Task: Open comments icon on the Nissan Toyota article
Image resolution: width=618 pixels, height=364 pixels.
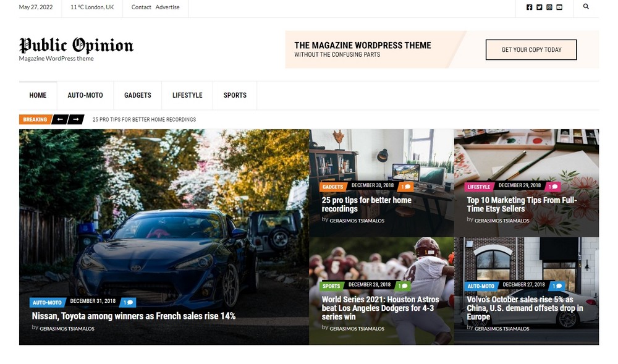Action: coord(127,302)
